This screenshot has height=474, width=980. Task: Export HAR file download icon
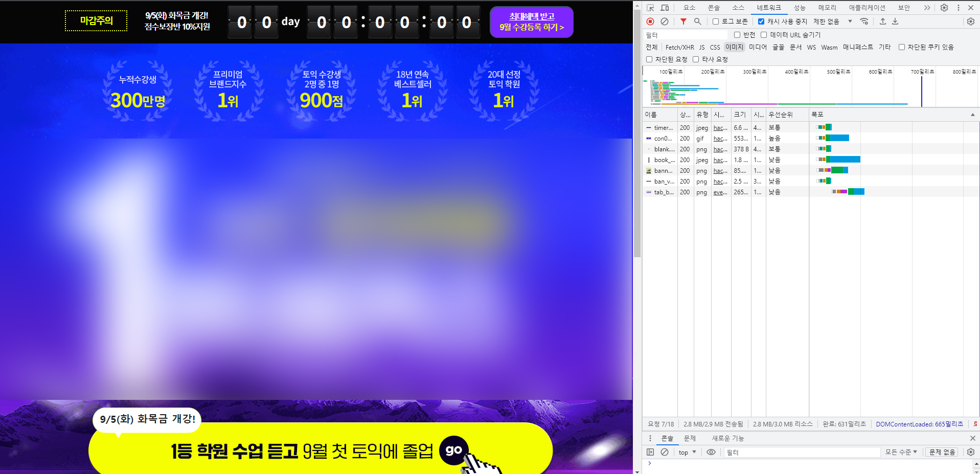tap(895, 21)
